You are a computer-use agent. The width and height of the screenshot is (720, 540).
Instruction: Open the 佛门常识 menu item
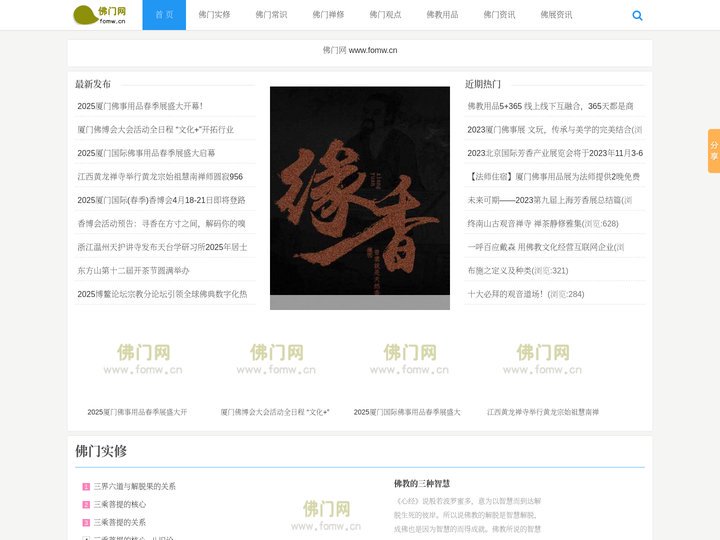[x=271, y=15]
